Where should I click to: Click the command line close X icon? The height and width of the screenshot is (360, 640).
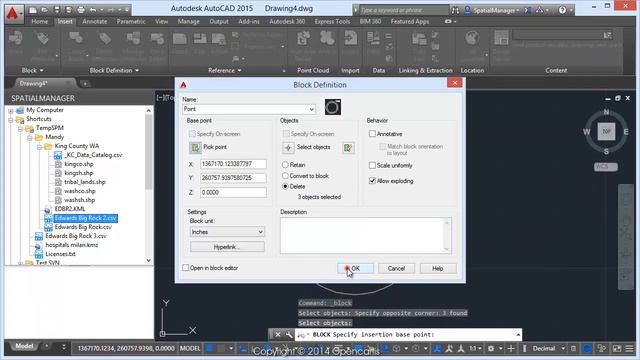[278, 335]
